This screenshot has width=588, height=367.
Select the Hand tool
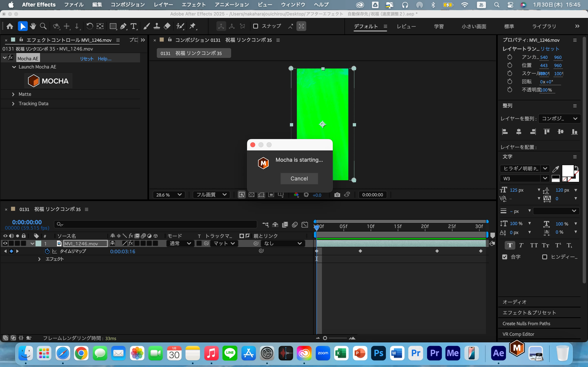[x=33, y=26]
